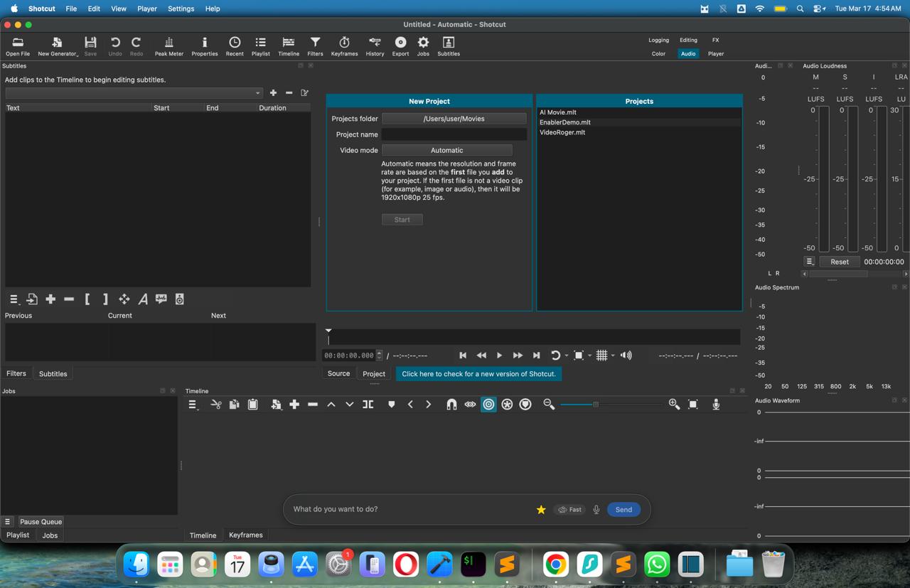Open the Keyframes toolbar icon
Image resolution: width=910 pixels, height=588 pixels.
(x=344, y=46)
